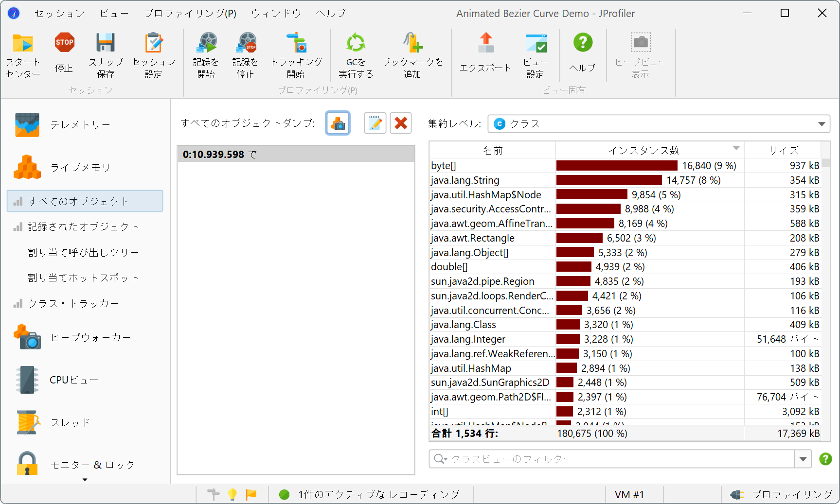
Task: Click the green help icon beside filter
Action: point(825,459)
